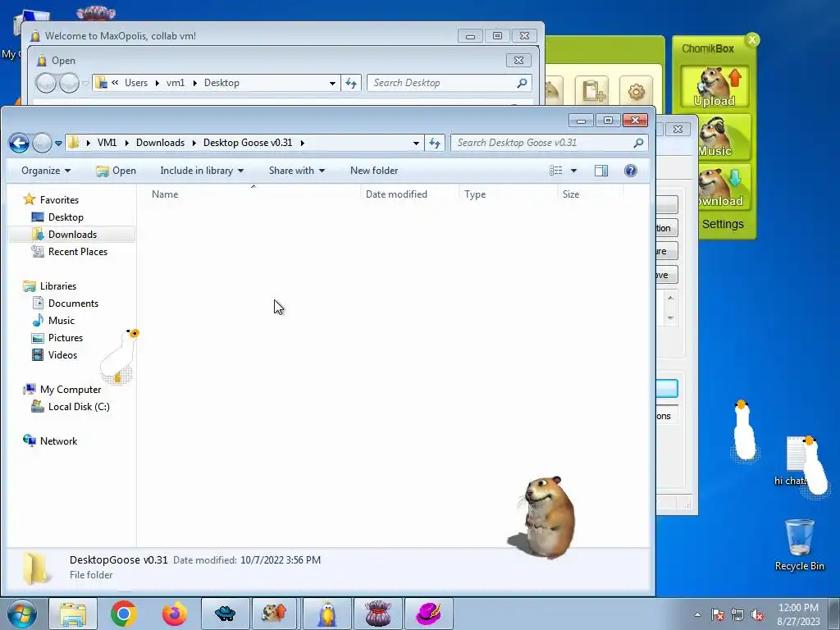Expand Include in library menu
Viewport: 840px width, 630px height.
[202, 171]
